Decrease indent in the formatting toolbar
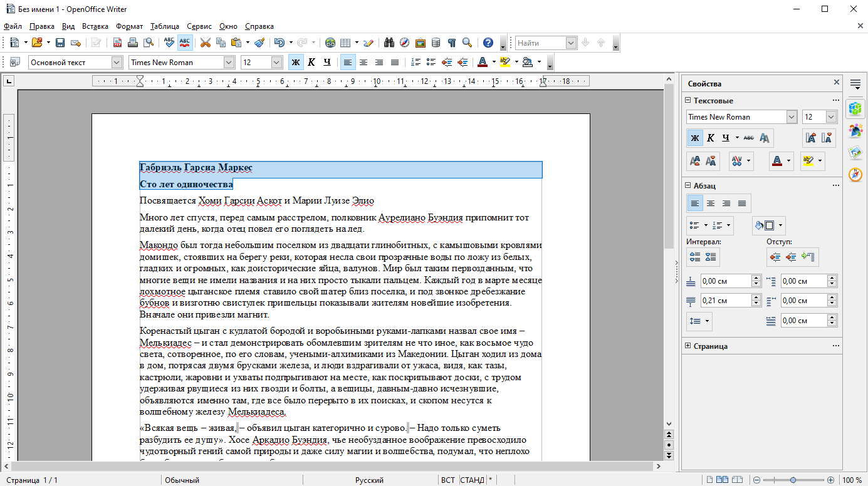The image size is (868, 486). pyautogui.click(x=447, y=62)
